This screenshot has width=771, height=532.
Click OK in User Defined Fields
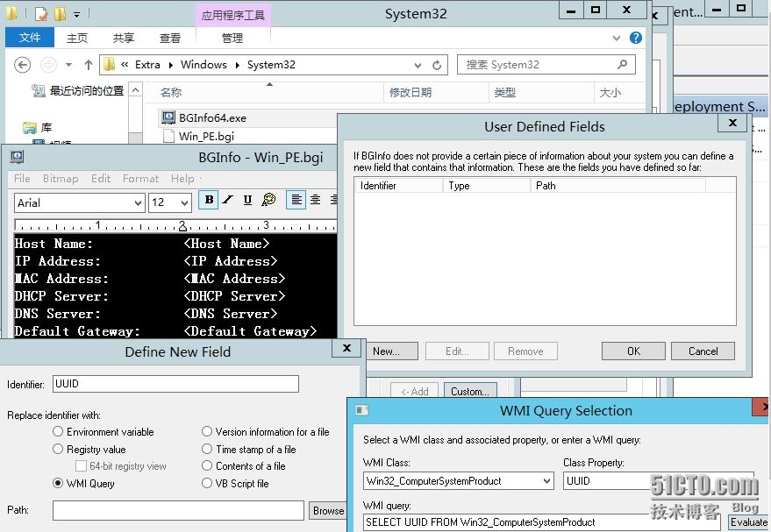633,351
